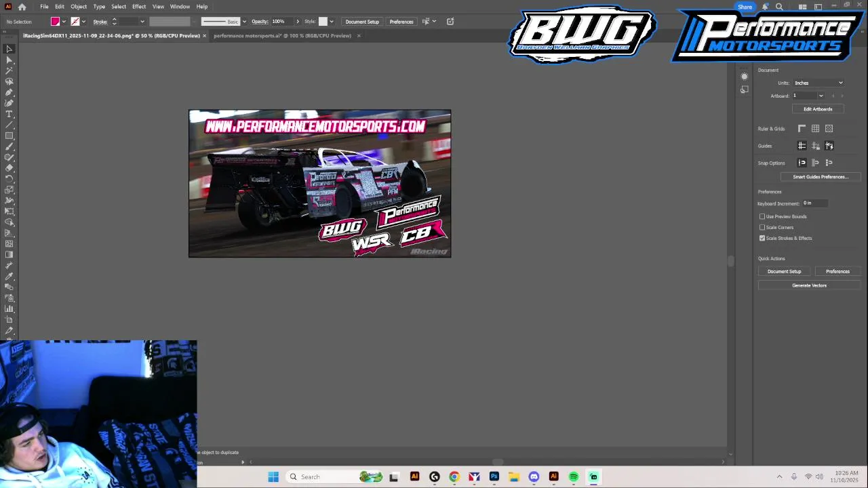Click the graphic Style swatch
868x488 pixels.
coord(323,22)
